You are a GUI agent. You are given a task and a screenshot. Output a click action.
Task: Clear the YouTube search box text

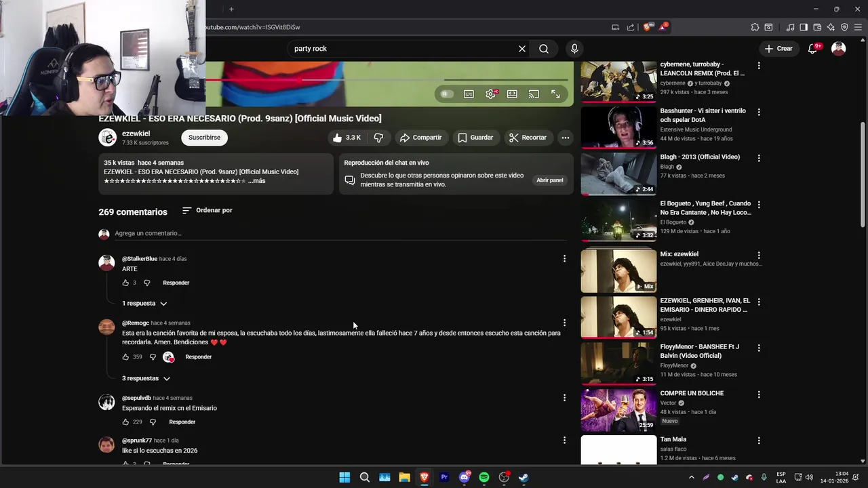(522, 49)
